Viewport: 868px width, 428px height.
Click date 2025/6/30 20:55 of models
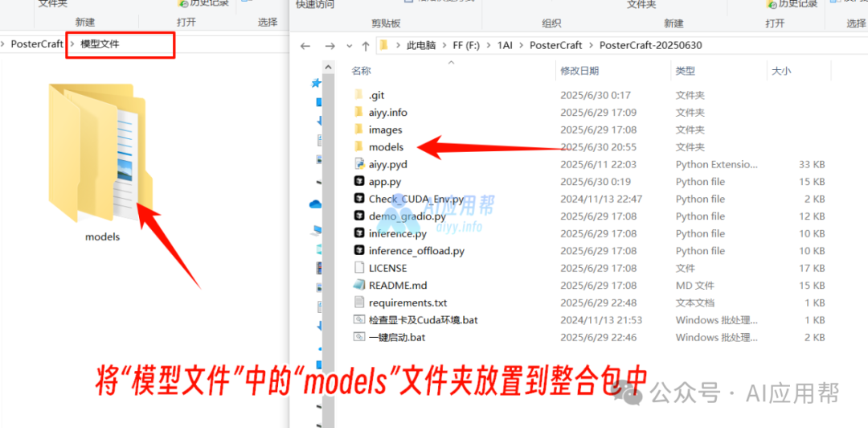pos(600,147)
